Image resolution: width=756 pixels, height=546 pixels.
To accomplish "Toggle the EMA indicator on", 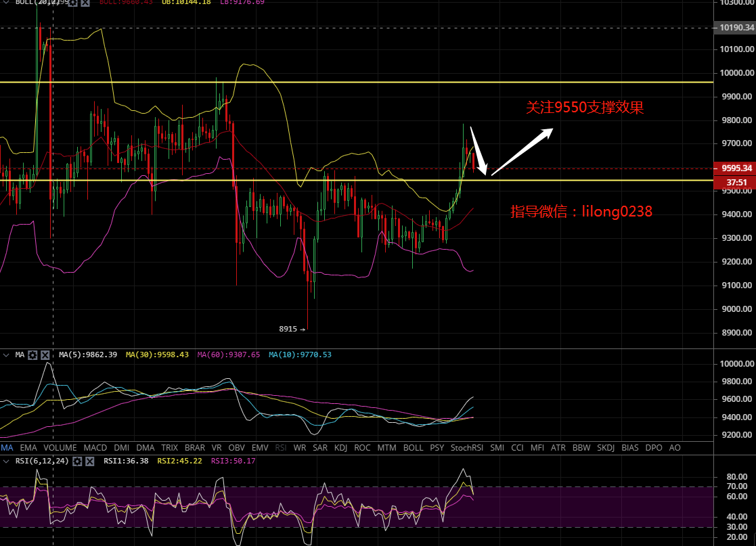I will pyautogui.click(x=28, y=448).
